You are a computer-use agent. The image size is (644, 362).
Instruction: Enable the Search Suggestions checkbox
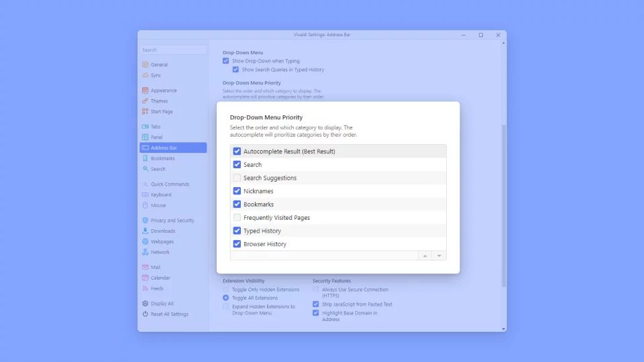(x=237, y=178)
